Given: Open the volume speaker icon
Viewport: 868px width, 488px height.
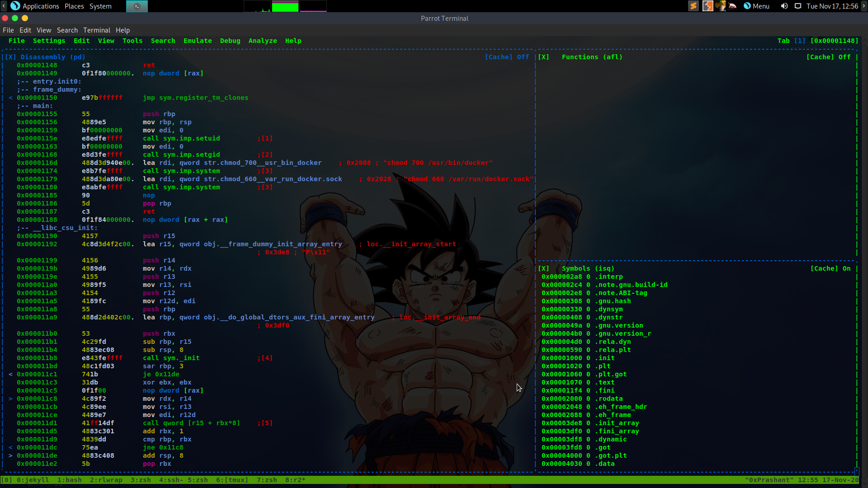Looking at the screenshot, I should (784, 6).
